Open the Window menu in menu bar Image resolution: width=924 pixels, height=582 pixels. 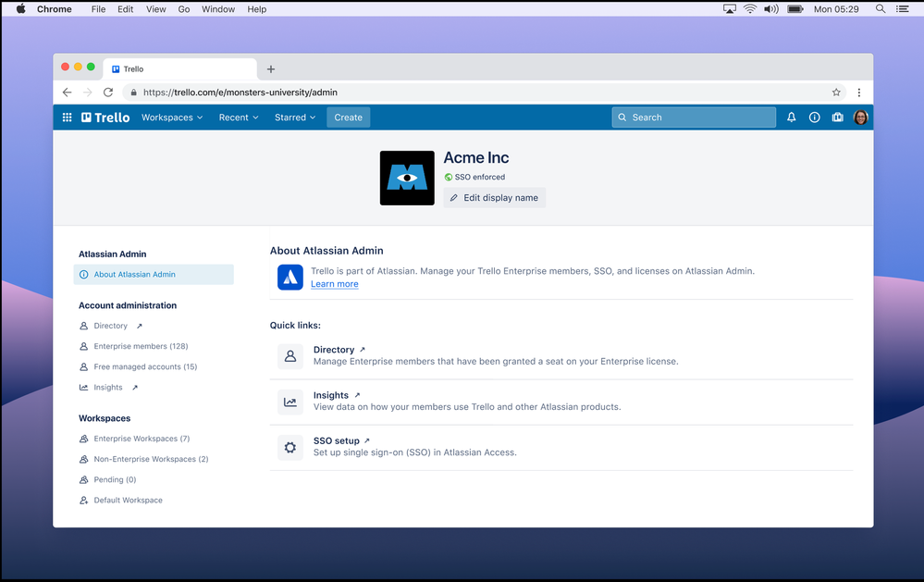pyautogui.click(x=218, y=9)
